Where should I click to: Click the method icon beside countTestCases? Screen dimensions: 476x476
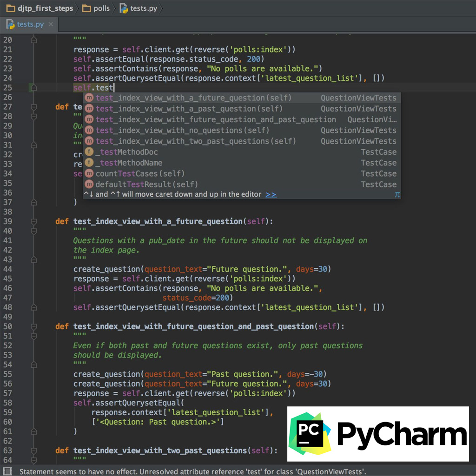tap(89, 173)
